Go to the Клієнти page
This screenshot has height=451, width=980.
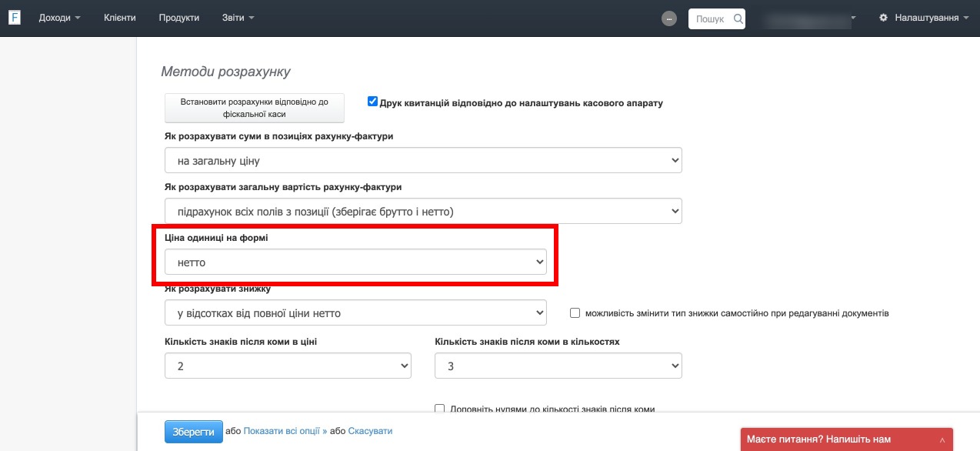pos(120,18)
